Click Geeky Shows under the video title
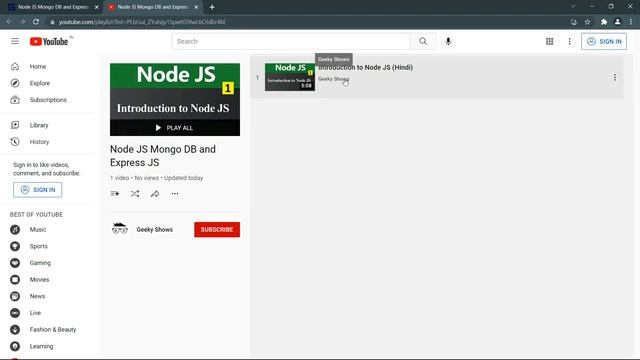640x360 pixels. (x=333, y=79)
